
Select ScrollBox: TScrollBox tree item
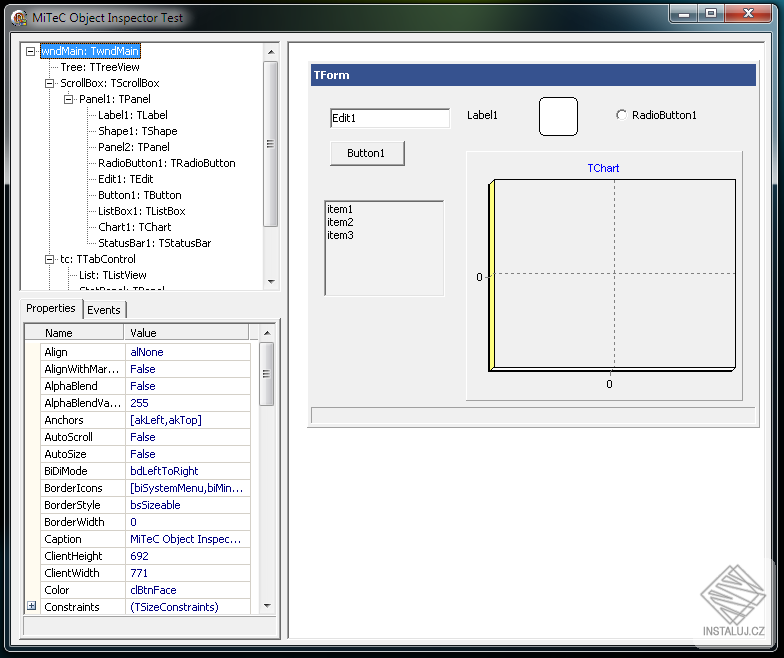[x=110, y=83]
